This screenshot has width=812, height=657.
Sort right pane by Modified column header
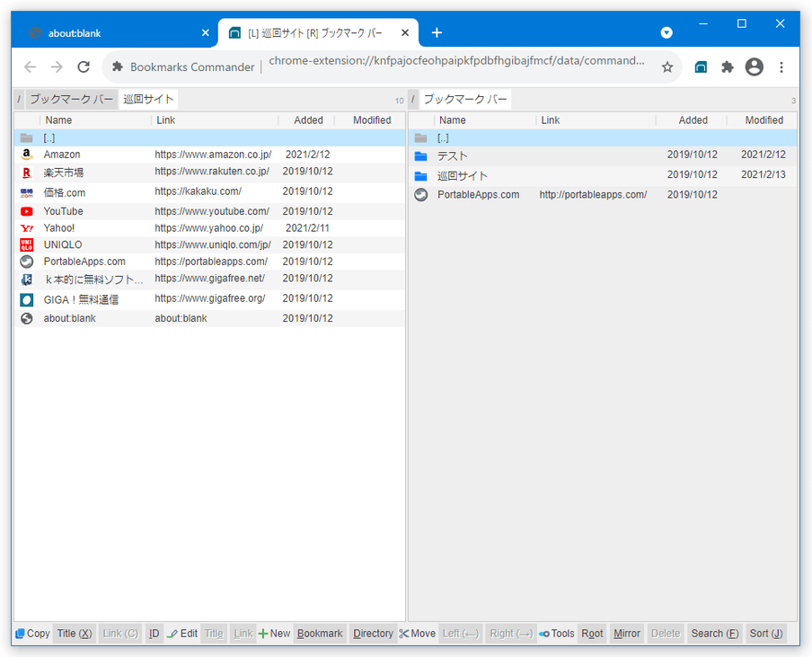[763, 120]
